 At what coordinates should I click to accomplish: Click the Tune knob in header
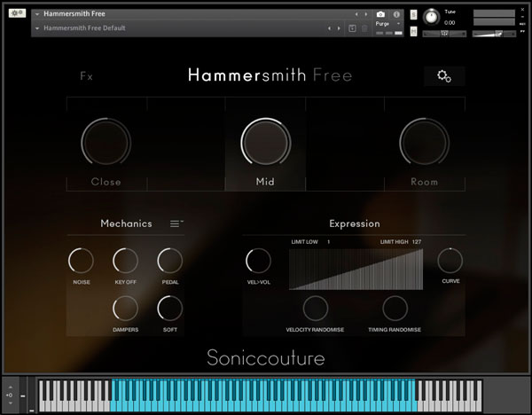click(431, 17)
